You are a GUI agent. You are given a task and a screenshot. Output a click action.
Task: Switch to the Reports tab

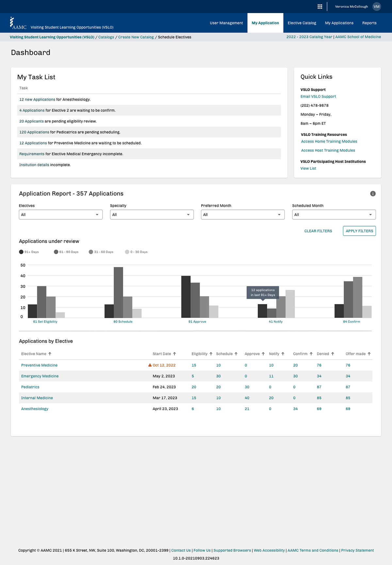coord(369,23)
